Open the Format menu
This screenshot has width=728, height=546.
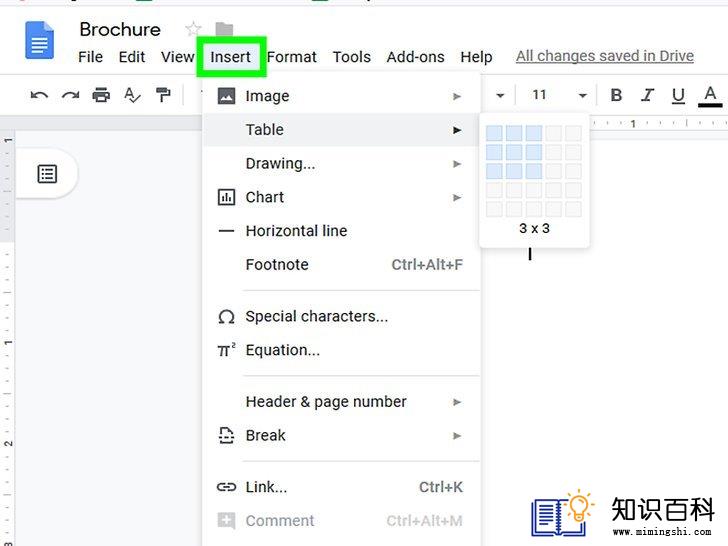pyautogui.click(x=292, y=57)
